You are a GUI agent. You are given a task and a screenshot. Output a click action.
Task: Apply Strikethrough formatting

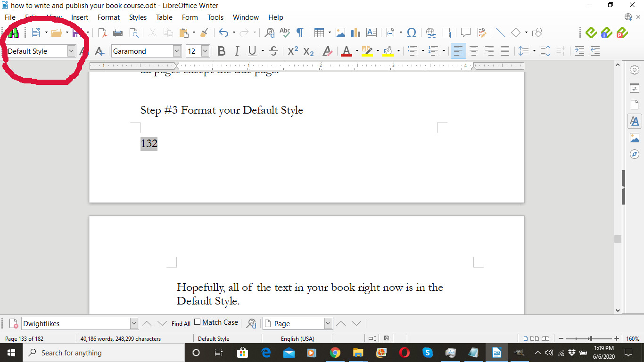[x=273, y=51]
